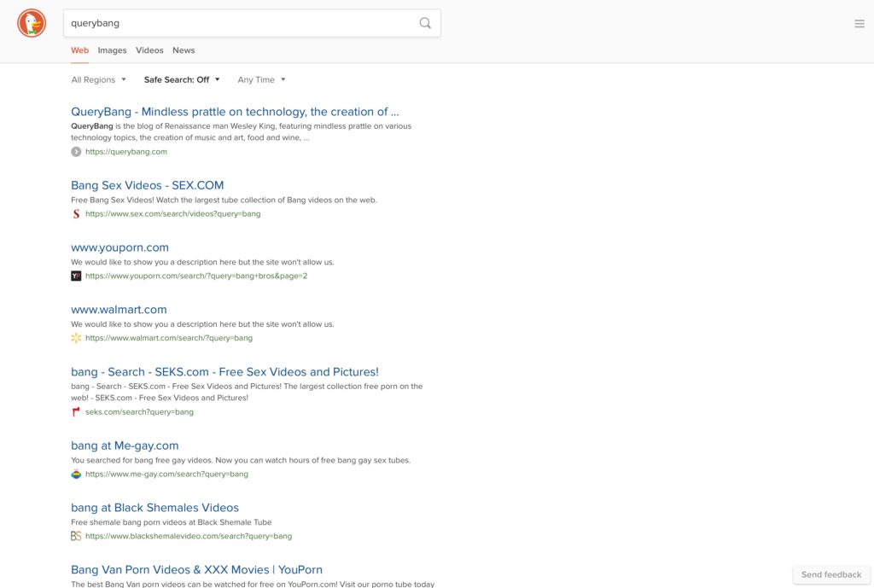Click the Send feedback button
The width and height of the screenshot is (874, 588).
[x=831, y=574]
